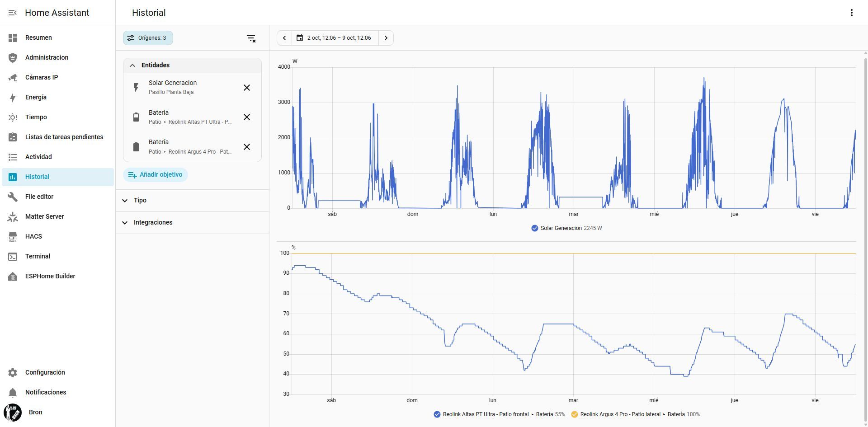The height and width of the screenshot is (427, 868).
Task: Expand the Integraciones filter section
Action: click(x=192, y=222)
